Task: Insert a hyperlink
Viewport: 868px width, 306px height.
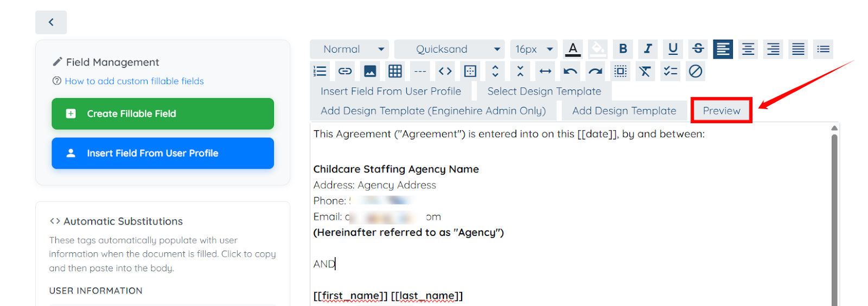Action: coord(345,71)
